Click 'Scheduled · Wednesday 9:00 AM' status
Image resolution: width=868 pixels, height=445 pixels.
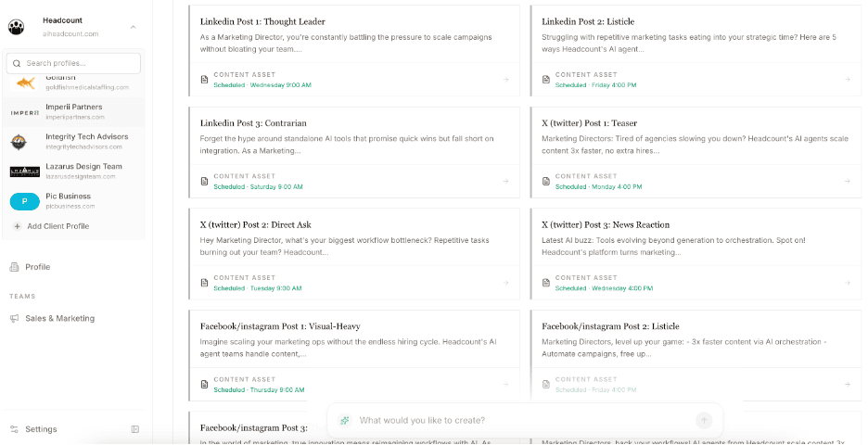(x=262, y=85)
